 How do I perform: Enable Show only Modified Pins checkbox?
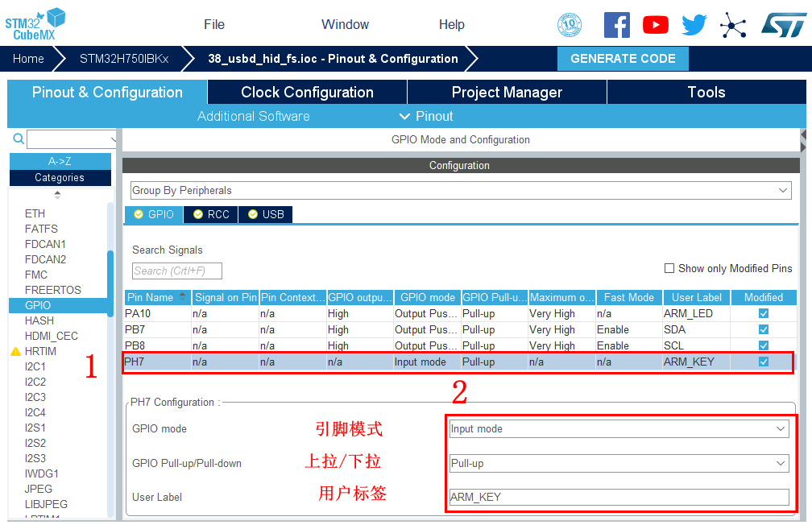point(669,268)
